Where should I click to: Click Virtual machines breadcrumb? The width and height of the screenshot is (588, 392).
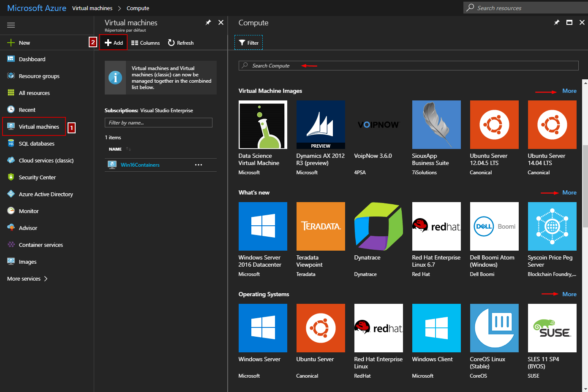pyautogui.click(x=92, y=8)
